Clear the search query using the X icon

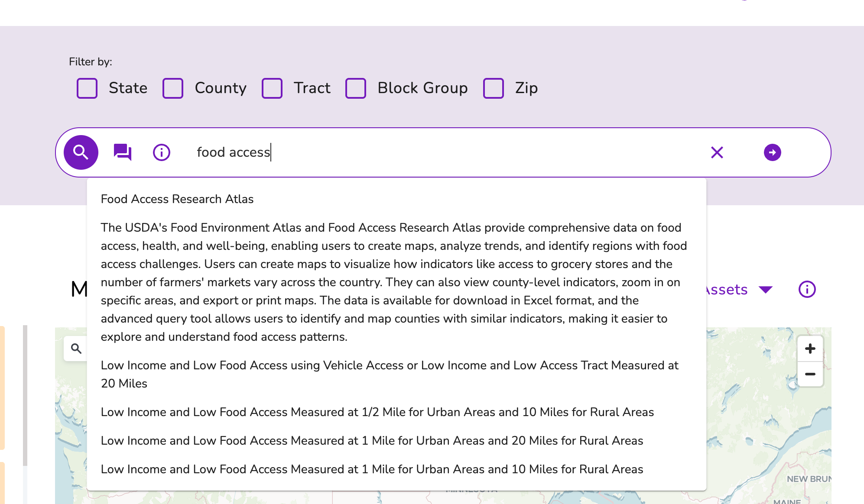717,152
